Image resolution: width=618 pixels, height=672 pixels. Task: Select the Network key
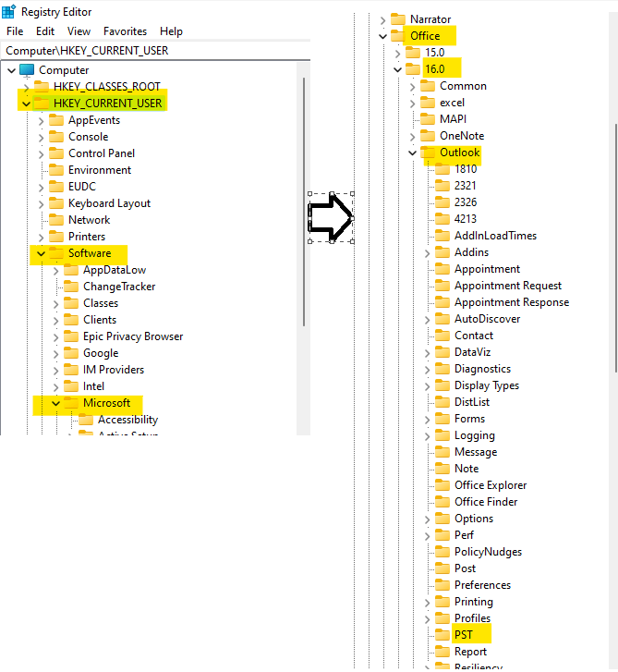pyautogui.click(x=89, y=220)
